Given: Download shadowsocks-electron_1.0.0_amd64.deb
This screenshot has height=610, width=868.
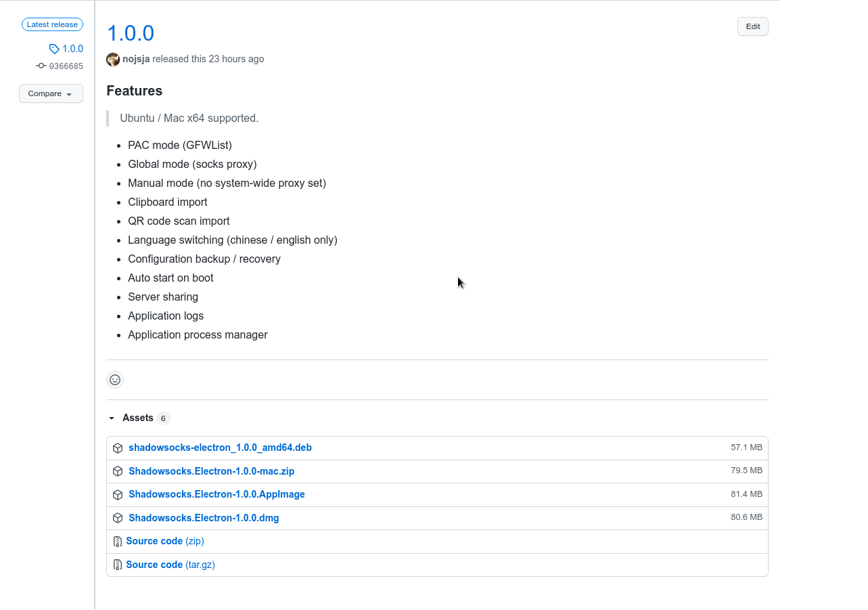Looking at the screenshot, I should (x=220, y=448).
